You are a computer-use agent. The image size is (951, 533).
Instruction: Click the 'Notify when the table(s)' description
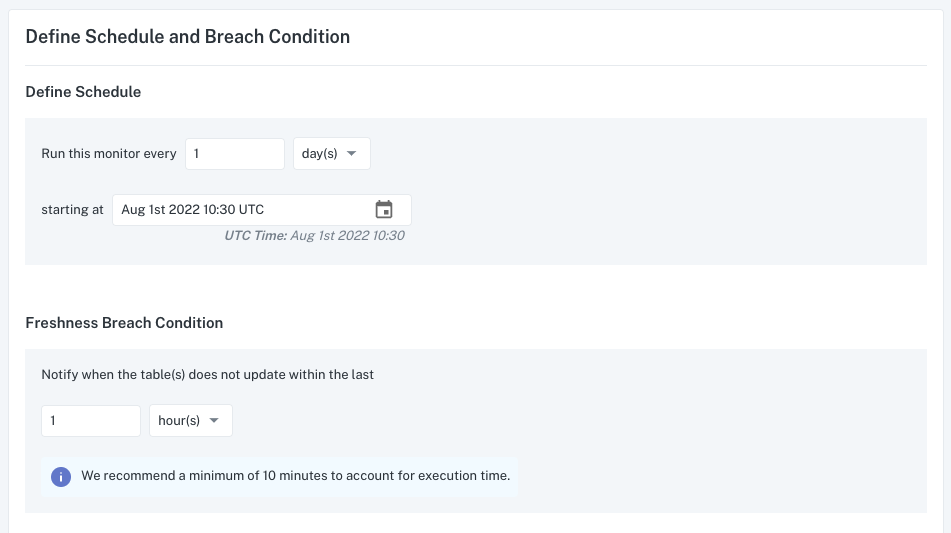pos(207,375)
